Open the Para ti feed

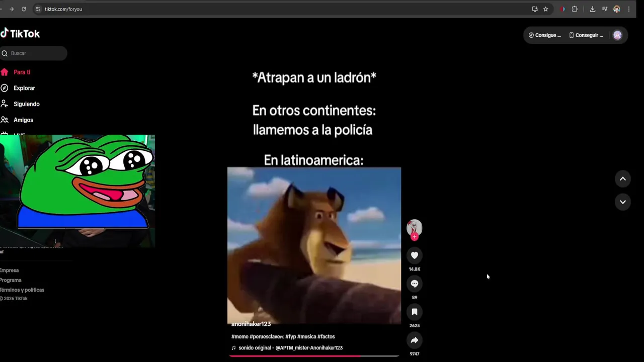(22, 72)
